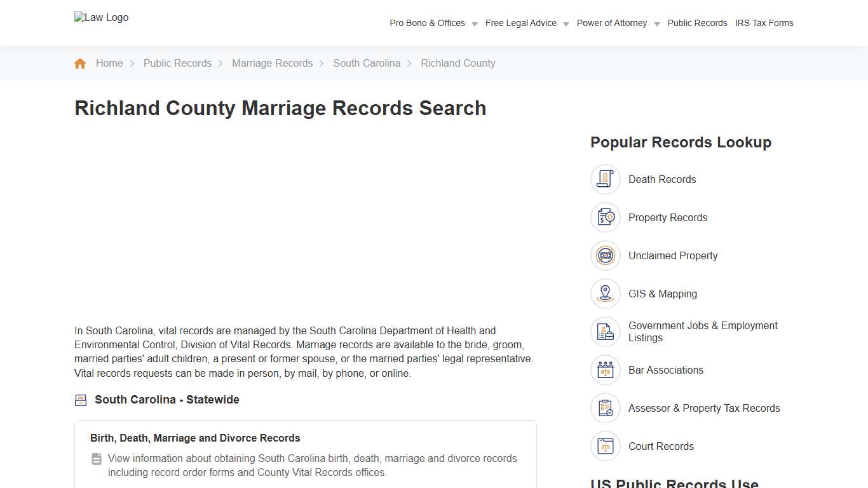Open the Free Legal Advice dropdown menu
The image size is (868, 488).
521,23
